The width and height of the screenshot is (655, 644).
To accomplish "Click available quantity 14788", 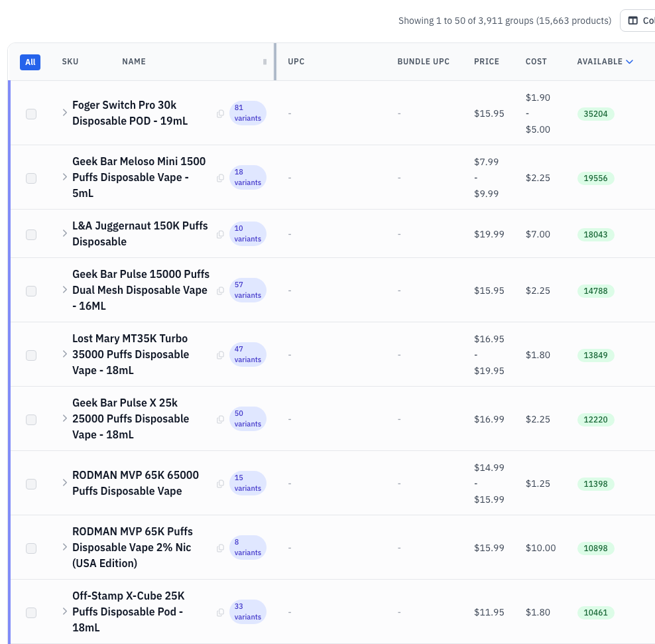I will pos(596,291).
